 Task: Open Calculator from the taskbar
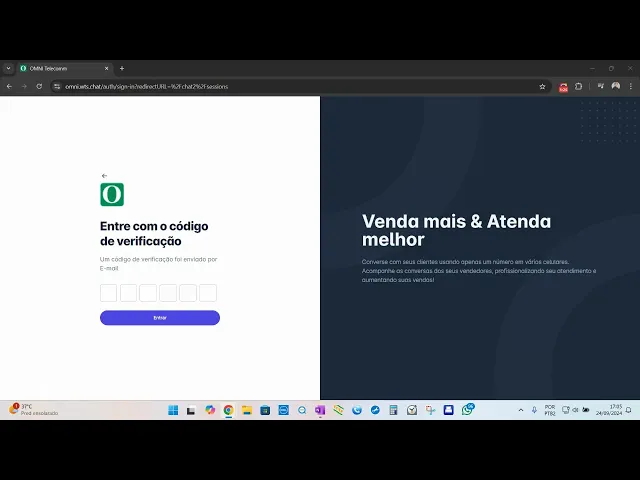point(393,410)
